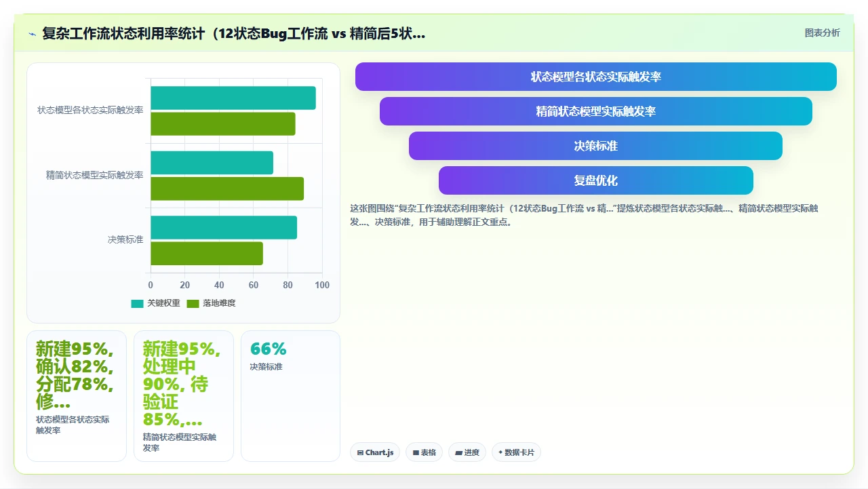Click the 进度 tag chip
This screenshot has width=868, height=489.
[467, 452]
